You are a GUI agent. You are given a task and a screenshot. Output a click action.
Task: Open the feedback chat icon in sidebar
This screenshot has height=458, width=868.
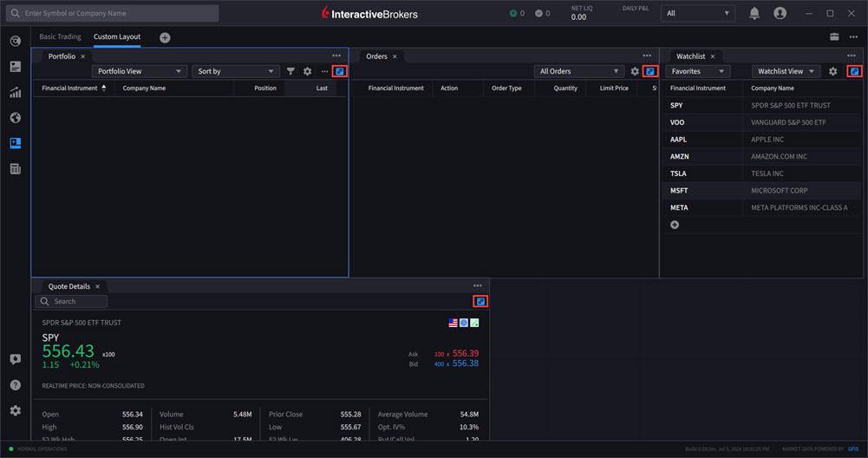(16, 359)
